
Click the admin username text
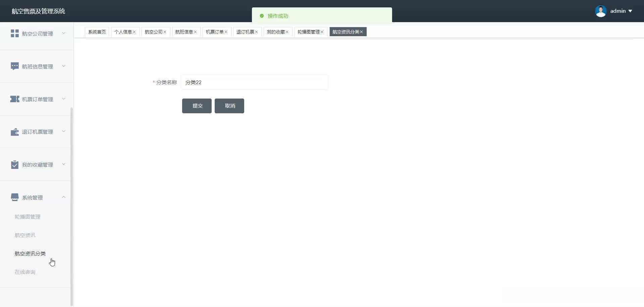[x=618, y=11]
